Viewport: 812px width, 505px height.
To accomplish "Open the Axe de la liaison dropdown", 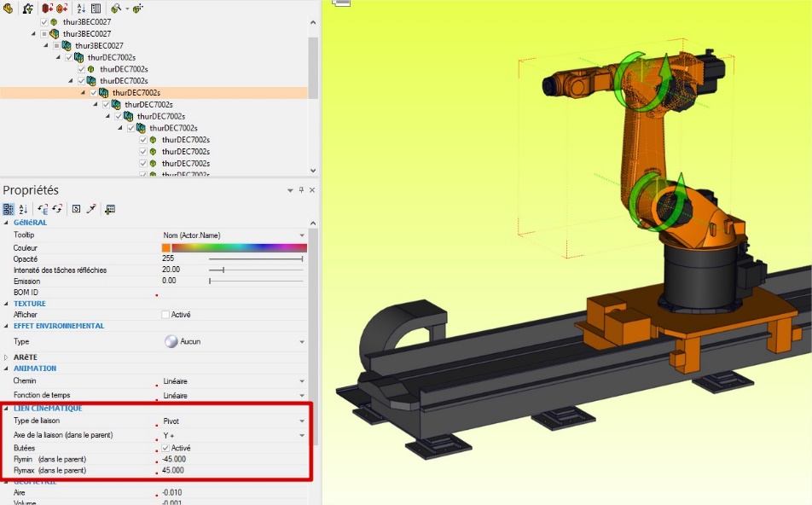I will click(x=302, y=436).
